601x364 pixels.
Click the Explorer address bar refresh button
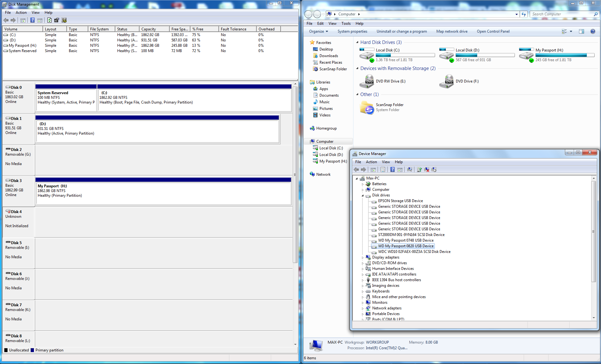pyautogui.click(x=524, y=14)
